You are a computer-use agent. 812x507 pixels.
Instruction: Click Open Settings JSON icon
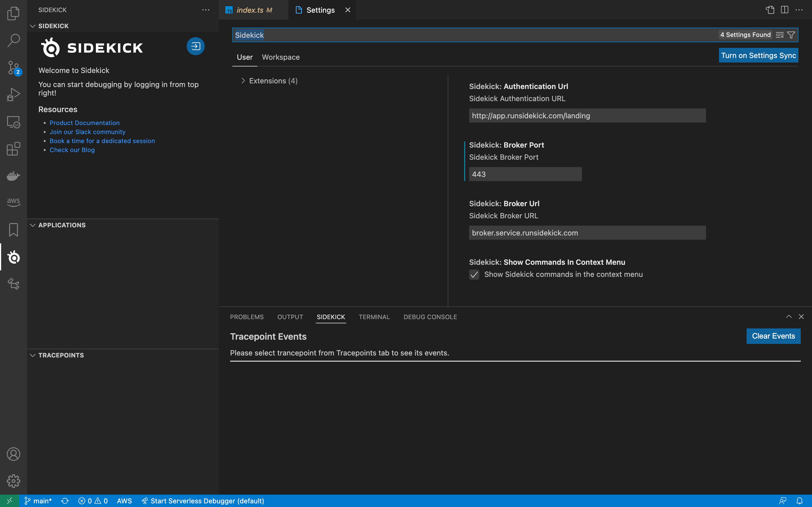coord(770,10)
